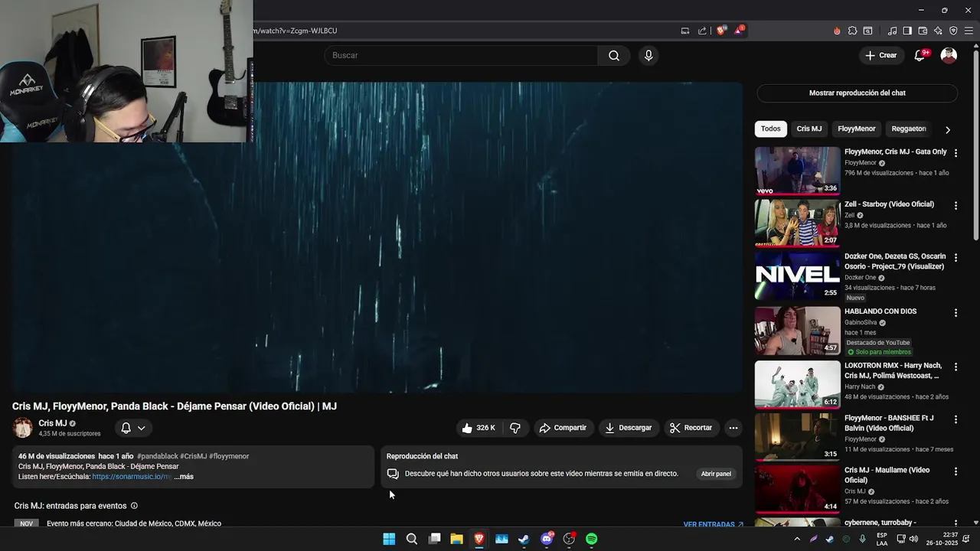Open Discord from taskbar

pos(547,539)
